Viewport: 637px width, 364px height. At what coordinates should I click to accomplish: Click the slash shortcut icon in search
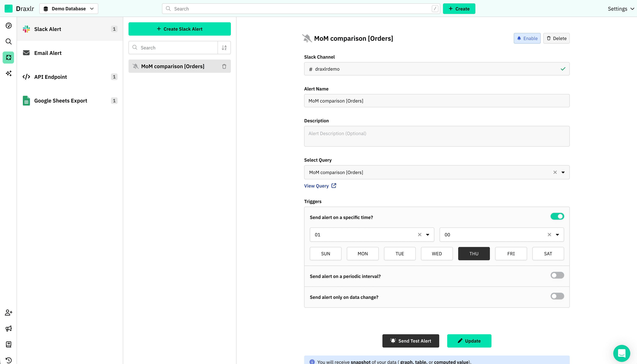click(x=435, y=9)
